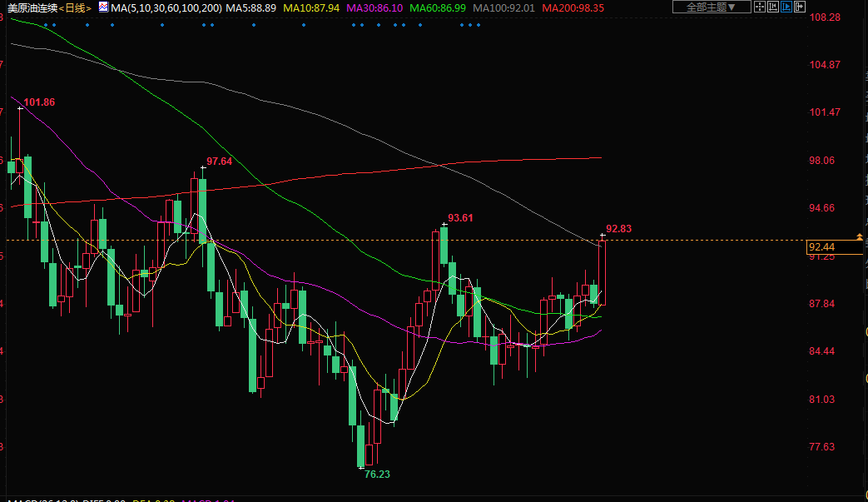Screen dimensions: 868x502
Task: Click the first blue event dot at top left
Action: tap(46, 24)
